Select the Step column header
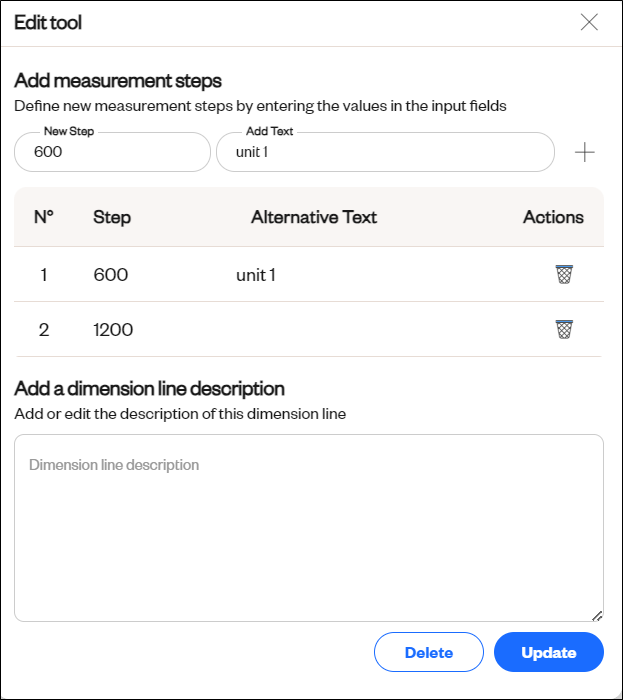 112,217
